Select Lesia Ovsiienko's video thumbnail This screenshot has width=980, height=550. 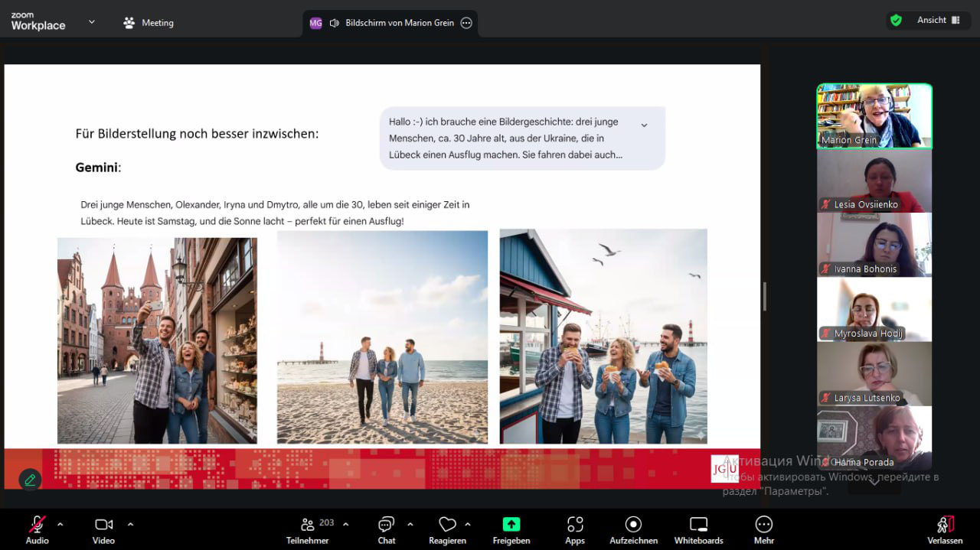[x=874, y=181]
